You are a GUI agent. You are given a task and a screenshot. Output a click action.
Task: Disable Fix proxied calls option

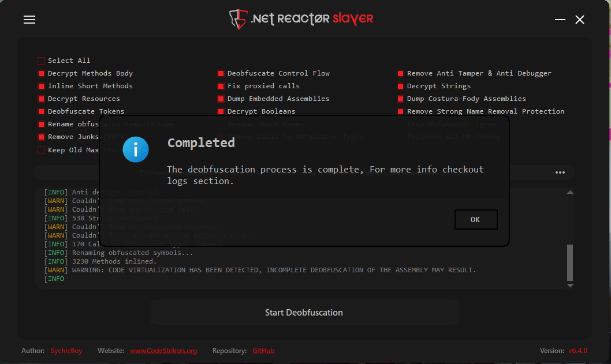(x=221, y=85)
